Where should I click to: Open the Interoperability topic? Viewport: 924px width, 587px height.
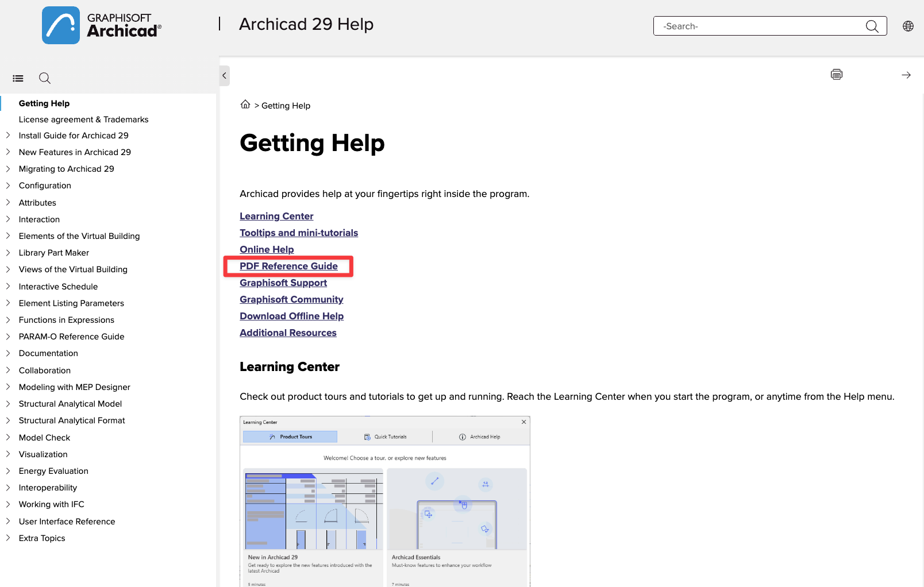point(48,488)
